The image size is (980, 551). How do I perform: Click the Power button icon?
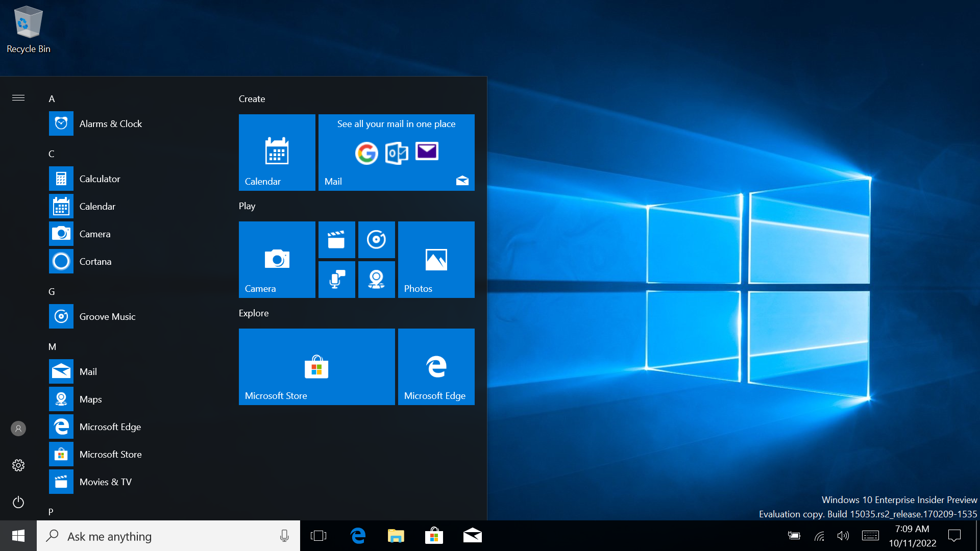tap(18, 502)
